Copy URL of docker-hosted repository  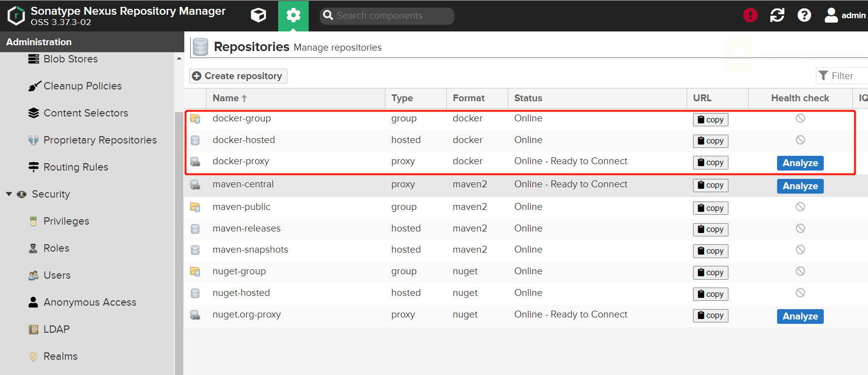711,141
